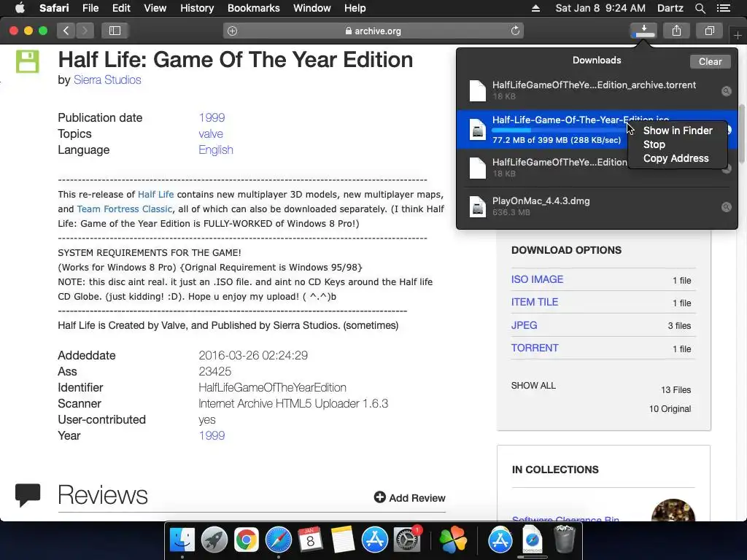Click the Downloads toolbar button
The image size is (747, 560).
click(643, 31)
